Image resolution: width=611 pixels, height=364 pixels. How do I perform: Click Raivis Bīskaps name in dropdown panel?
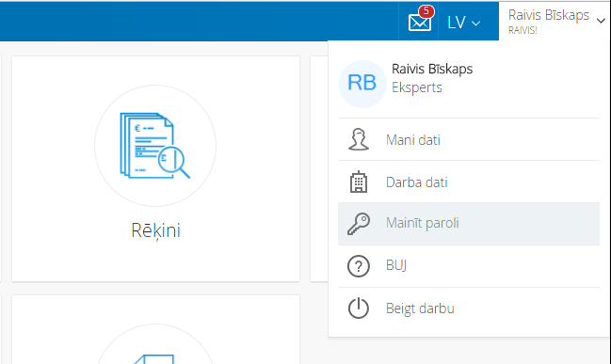pos(432,69)
